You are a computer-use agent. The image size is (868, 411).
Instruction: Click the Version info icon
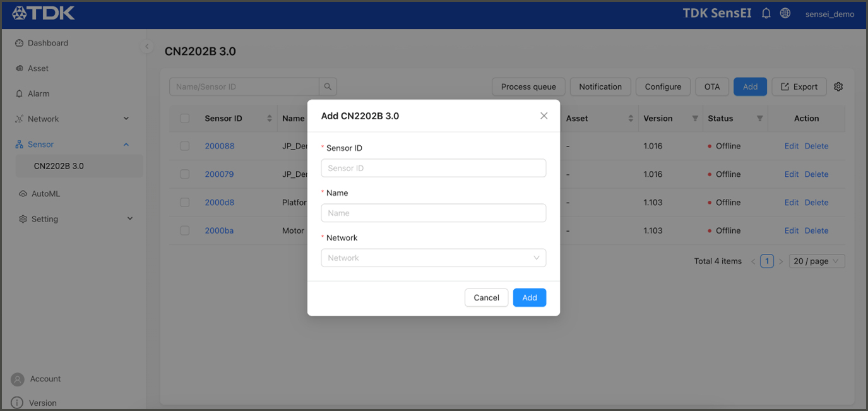click(17, 403)
